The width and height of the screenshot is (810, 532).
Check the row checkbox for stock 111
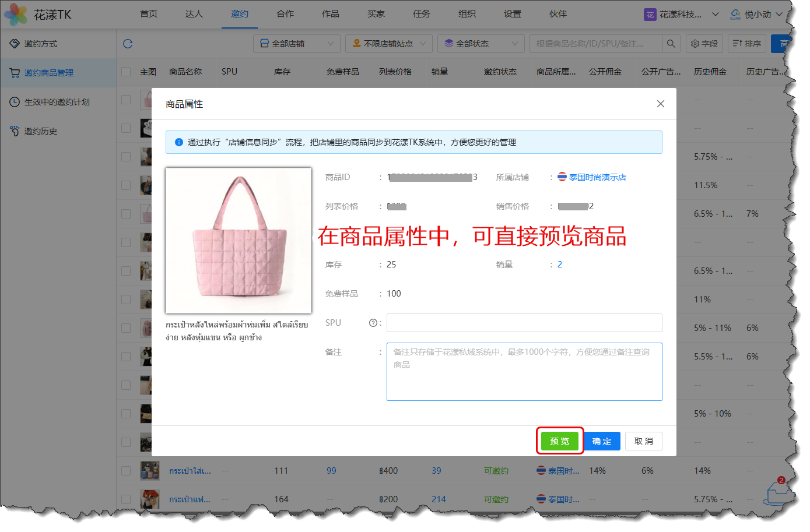tap(126, 471)
